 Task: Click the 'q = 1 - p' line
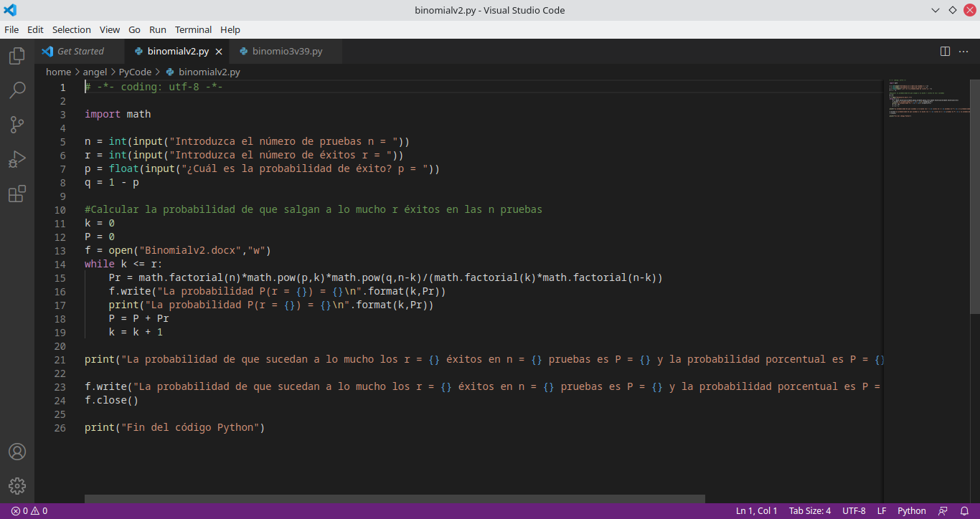pyautogui.click(x=112, y=182)
